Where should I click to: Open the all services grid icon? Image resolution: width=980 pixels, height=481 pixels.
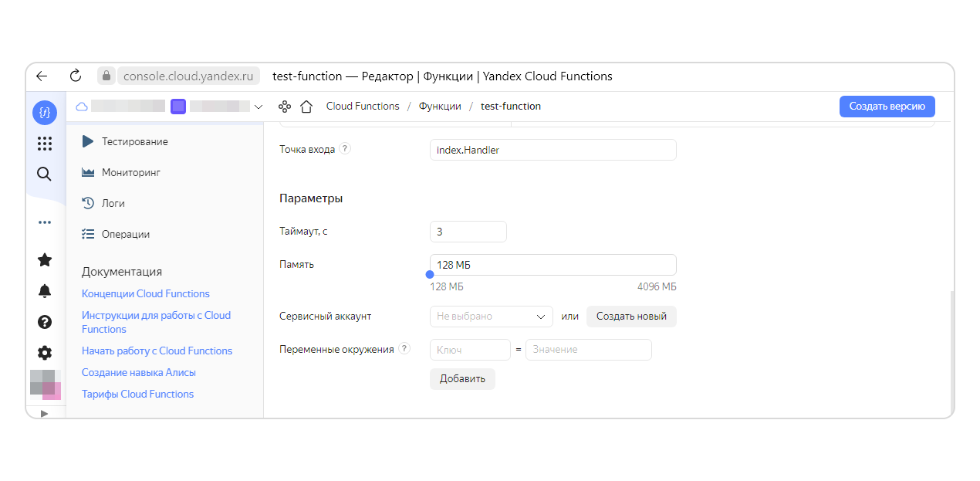point(45,144)
